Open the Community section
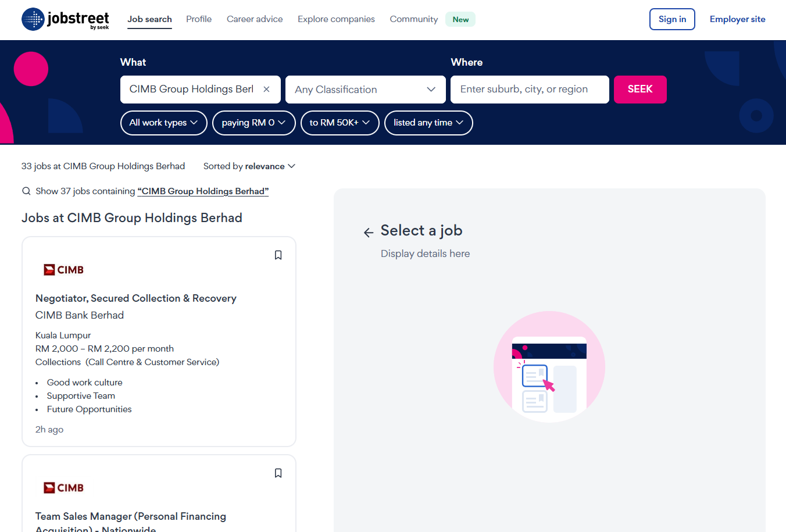The image size is (786, 532). (x=414, y=19)
